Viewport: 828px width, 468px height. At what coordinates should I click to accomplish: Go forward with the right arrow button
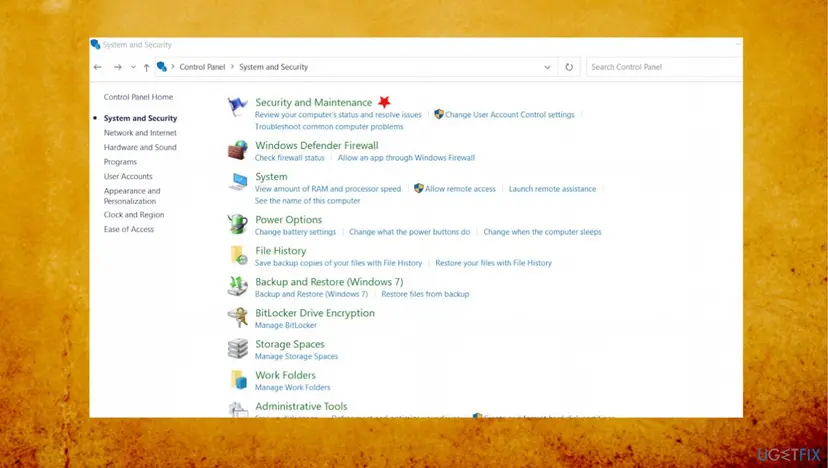point(118,67)
